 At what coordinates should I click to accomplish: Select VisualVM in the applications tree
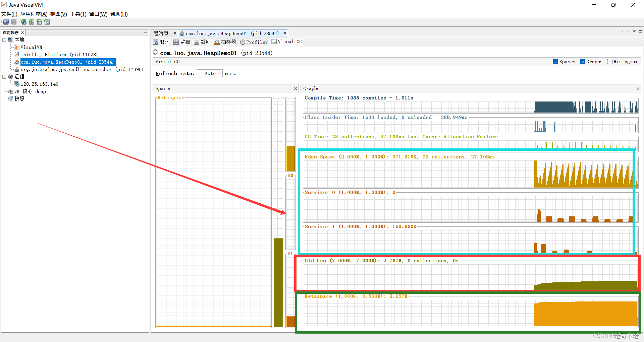pyautogui.click(x=31, y=47)
